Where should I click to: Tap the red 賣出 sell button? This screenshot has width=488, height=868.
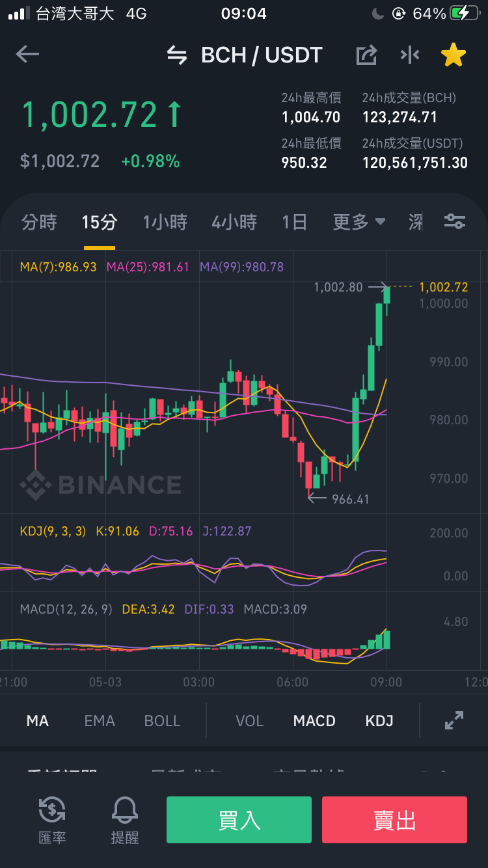pos(394,820)
